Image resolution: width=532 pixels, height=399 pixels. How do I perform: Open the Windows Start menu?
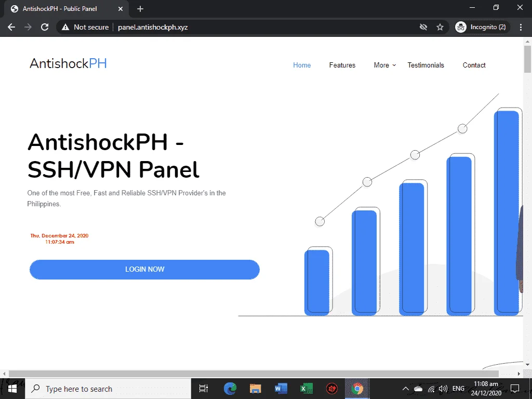(x=12, y=389)
